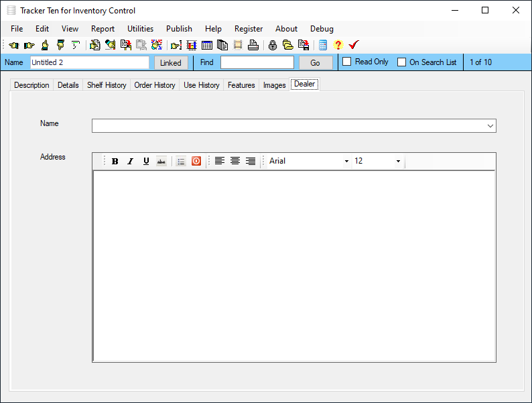Screen dimensions: 532x403
Task: Check the On Search List checkbox
Action: tap(401, 62)
